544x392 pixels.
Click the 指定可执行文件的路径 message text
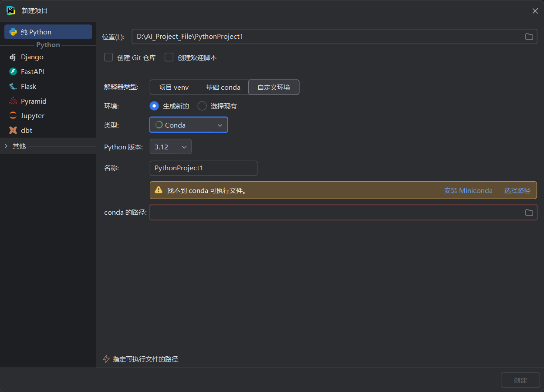tap(145, 359)
